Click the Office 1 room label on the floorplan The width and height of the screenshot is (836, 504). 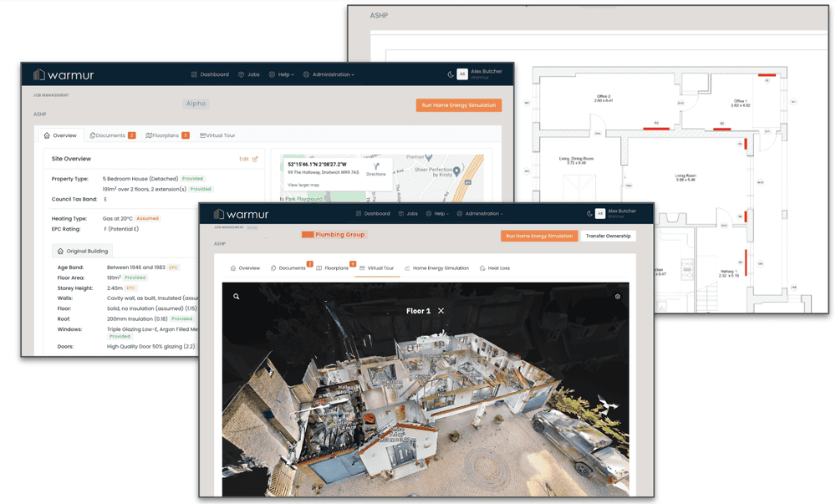740,103
